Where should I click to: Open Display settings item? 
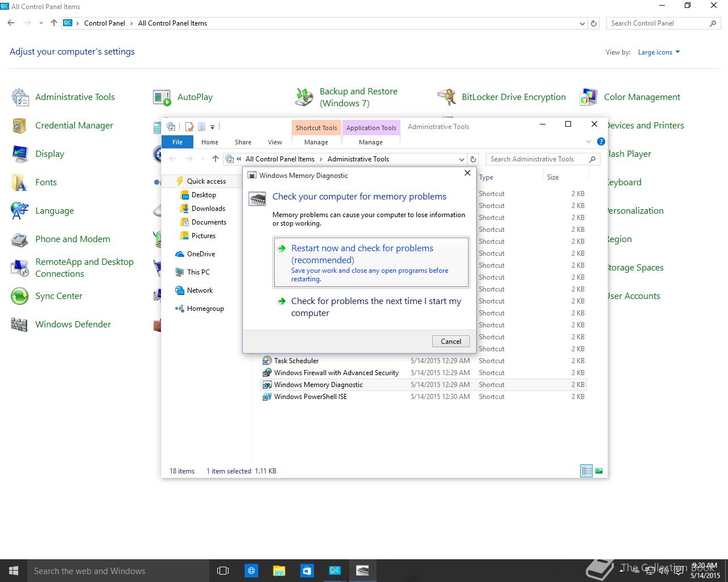38,154
